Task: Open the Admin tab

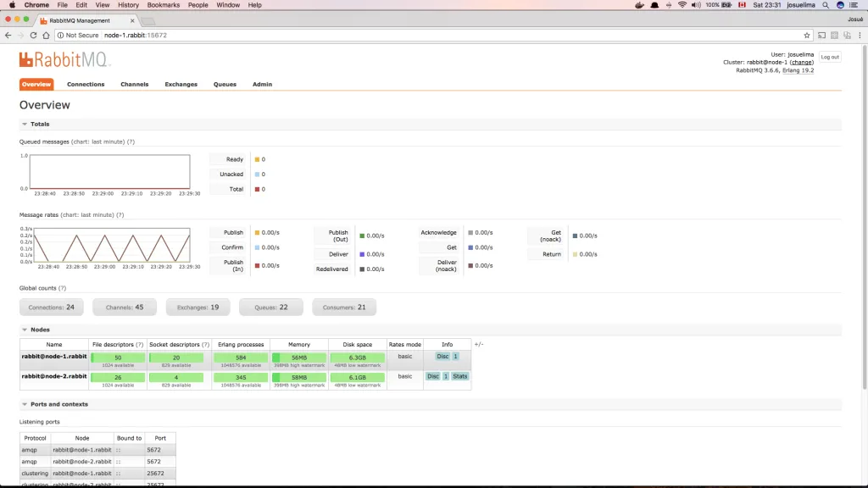Action: [262, 85]
